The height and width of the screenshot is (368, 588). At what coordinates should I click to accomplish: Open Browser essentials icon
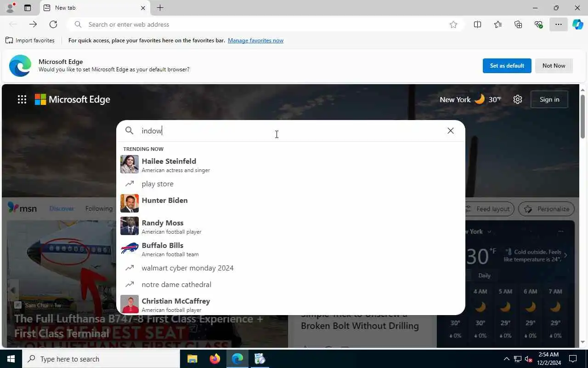538,24
